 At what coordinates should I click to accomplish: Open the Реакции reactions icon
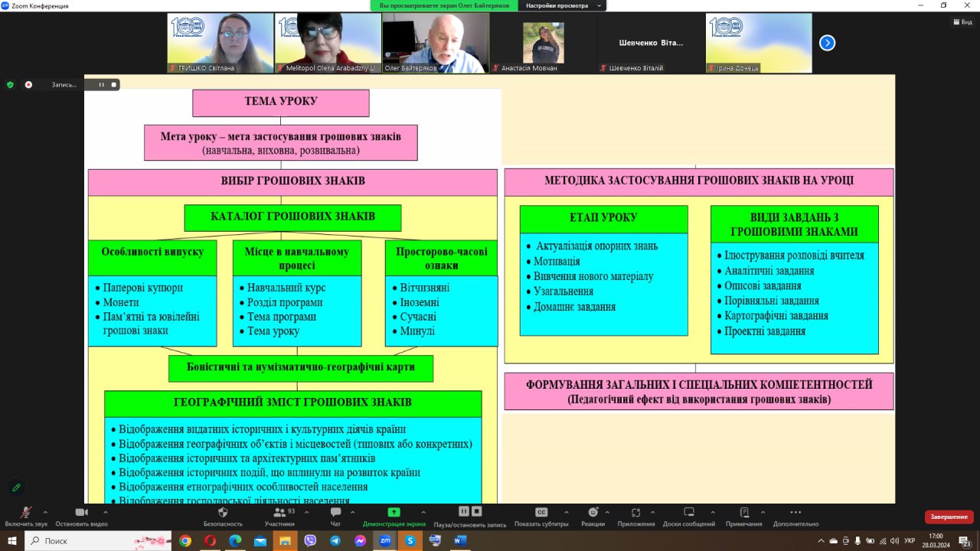tap(593, 513)
